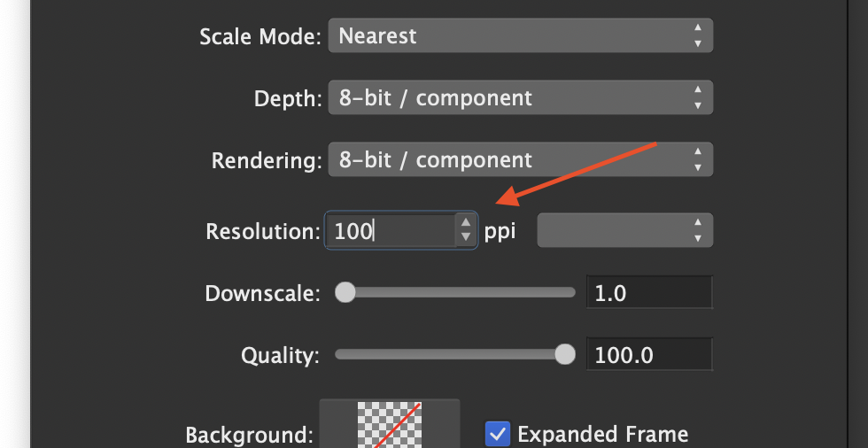This screenshot has height=448, width=868.
Task: Click the Resolution text field
Action: pos(390,231)
